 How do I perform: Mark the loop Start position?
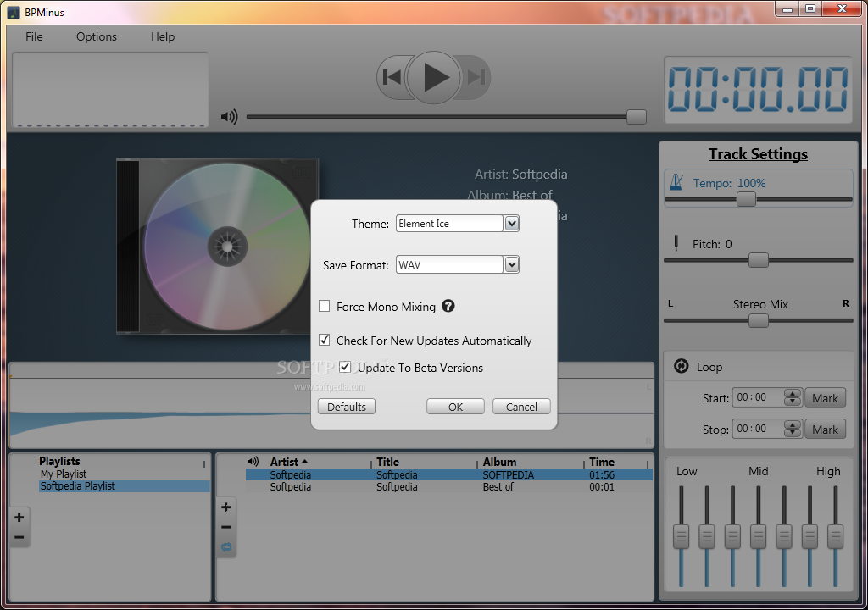tap(825, 398)
